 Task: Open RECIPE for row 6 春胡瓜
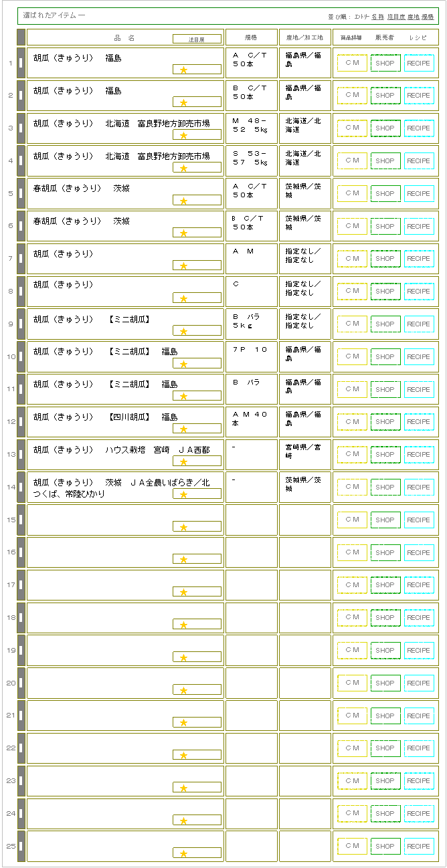(419, 226)
